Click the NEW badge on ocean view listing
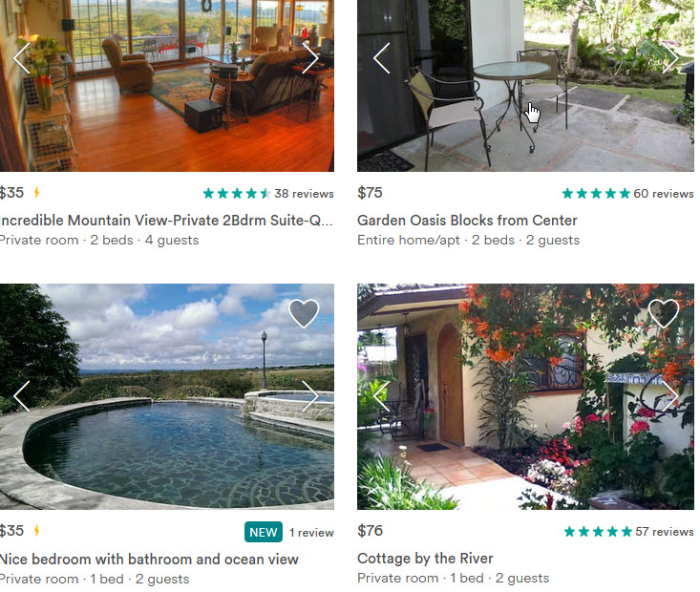The image size is (700, 592). tap(264, 532)
